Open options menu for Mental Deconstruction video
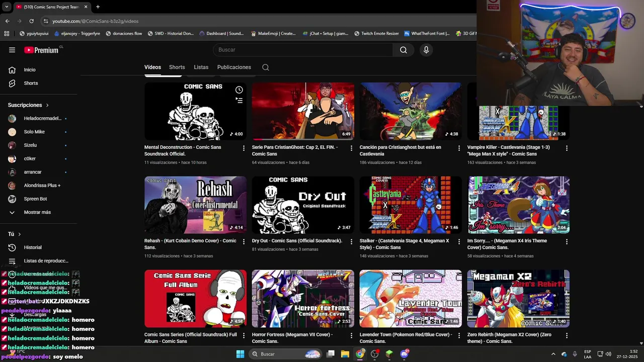Screen dimensions: 644x362 click(x=244, y=148)
